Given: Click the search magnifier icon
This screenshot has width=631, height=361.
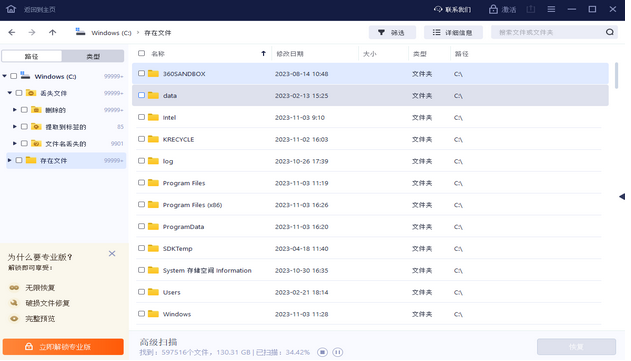Looking at the screenshot, I should click(x=610, y=32).
